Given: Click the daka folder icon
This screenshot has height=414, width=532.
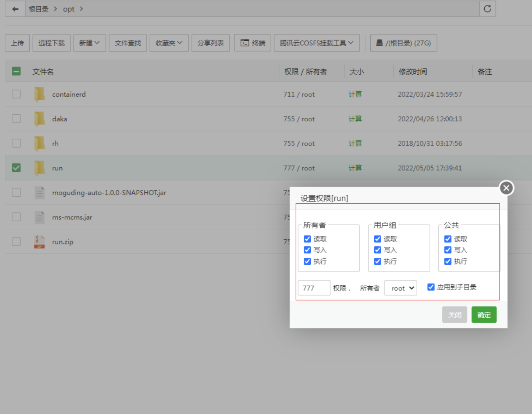Looking at the screenshot, I should pos(39,119).
